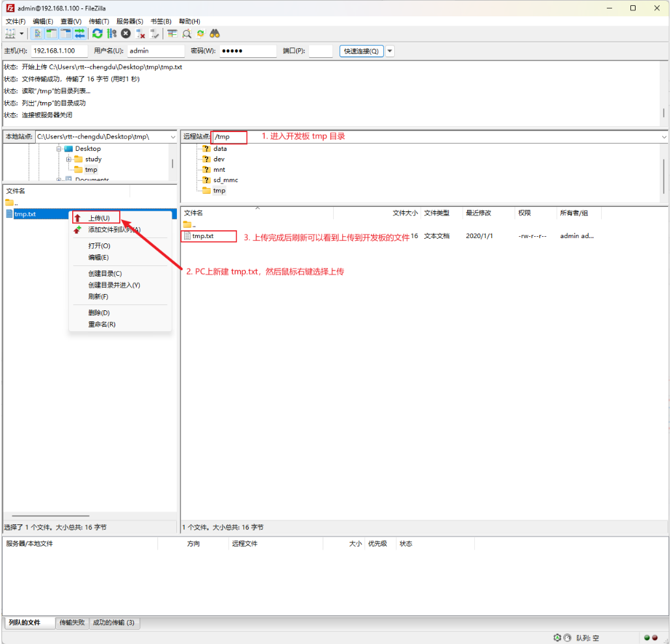Collapse the Desktop tree node
The image size is (672, 644).
pyautogui.click(x=59, y=149)
